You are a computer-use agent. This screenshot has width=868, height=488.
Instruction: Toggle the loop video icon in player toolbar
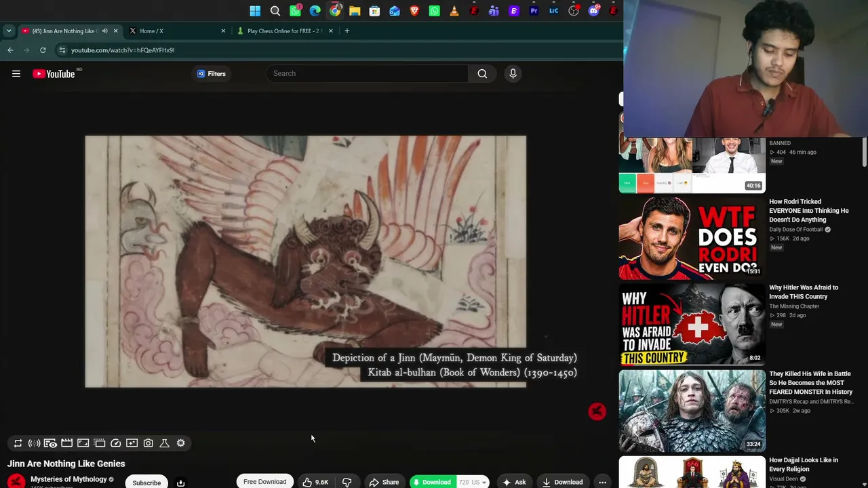click(x=18, y=443)
